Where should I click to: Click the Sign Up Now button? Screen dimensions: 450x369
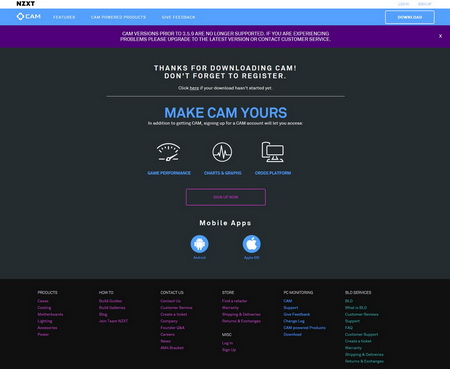pos(226,197)
